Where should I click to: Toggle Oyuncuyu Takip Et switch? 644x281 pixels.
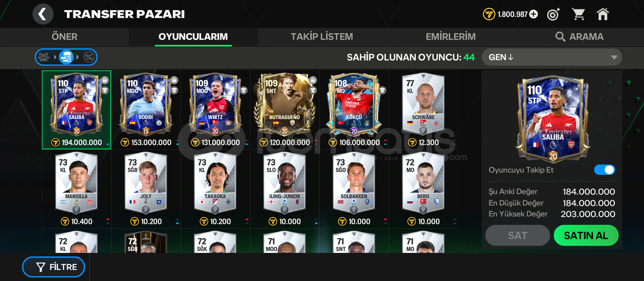click(604, 170)
